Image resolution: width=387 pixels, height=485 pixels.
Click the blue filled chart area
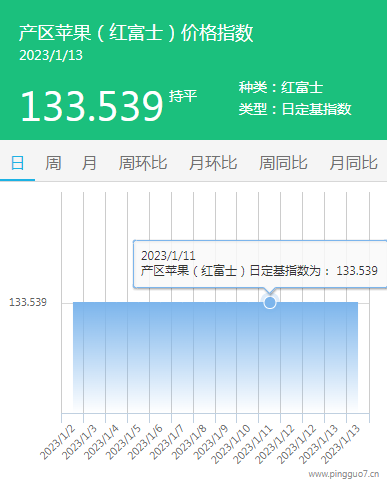coord(215,357)
